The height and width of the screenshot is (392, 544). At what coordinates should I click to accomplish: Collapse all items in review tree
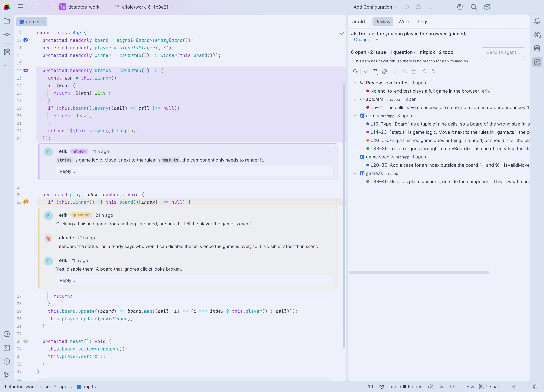(434, 72)
